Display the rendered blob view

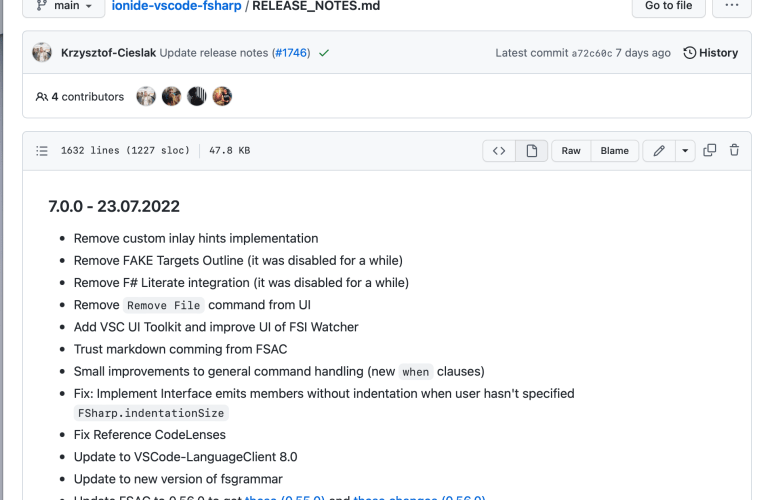click(x=531, y=151)
